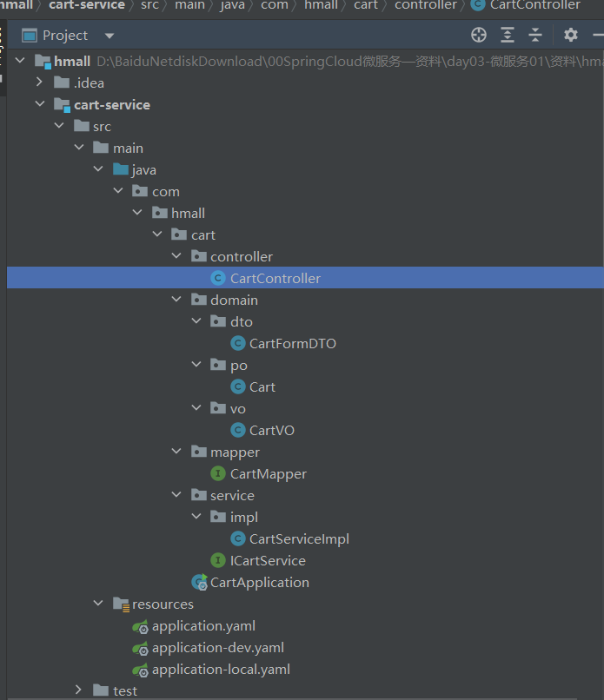Collapse the vo package chevron
Viewport: 604px width, 700px height.
coord(196,407)
